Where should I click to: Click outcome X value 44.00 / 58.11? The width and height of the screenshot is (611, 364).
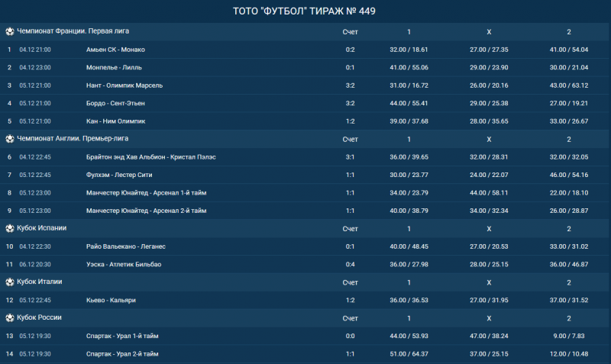pyautogui.click(x=489, y=193)
